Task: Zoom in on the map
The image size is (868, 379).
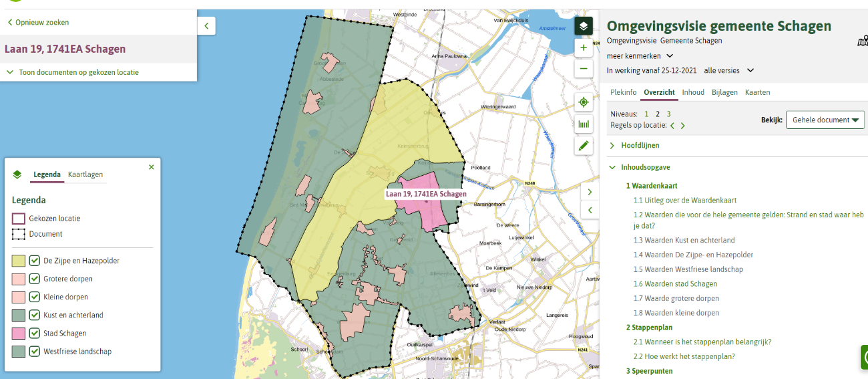Action: [x=584, y=48]
